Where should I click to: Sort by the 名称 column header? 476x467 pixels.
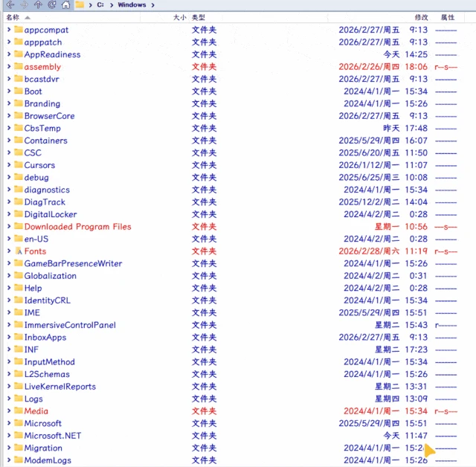13,17
